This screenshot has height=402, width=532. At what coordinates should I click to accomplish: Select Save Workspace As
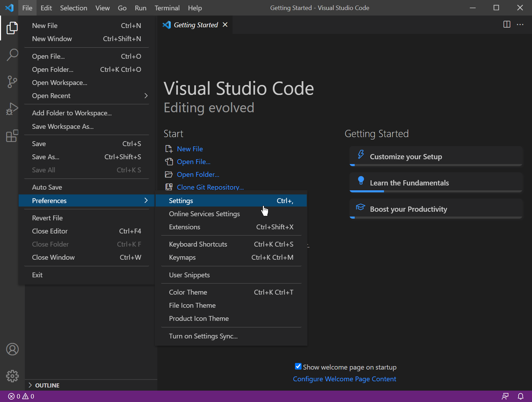pos(86,126)
